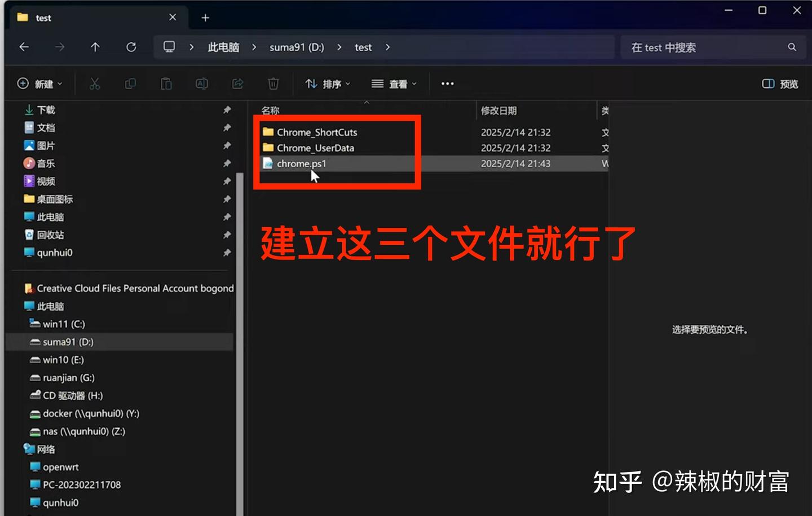Expand chevron after 此电脑 breadcrumb

[x=254, y=47]
